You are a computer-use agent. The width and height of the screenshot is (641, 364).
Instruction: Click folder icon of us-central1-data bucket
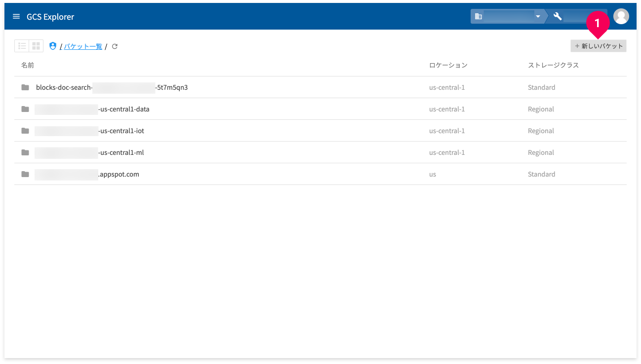pyautogui.click(x=25, y=109)
